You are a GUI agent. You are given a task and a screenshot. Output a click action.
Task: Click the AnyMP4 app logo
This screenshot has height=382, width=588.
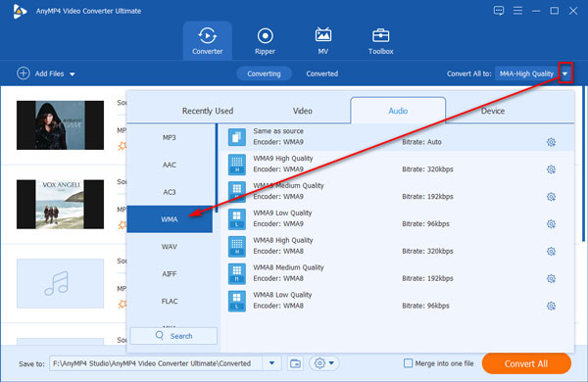tap(20, 11)
